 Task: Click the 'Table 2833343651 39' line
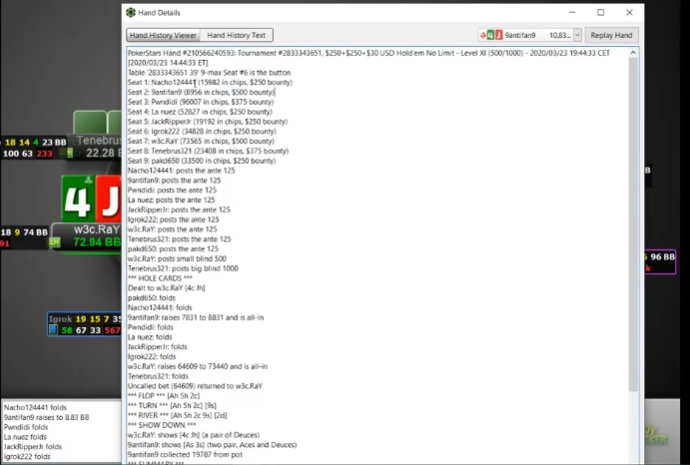click(209, 73)
